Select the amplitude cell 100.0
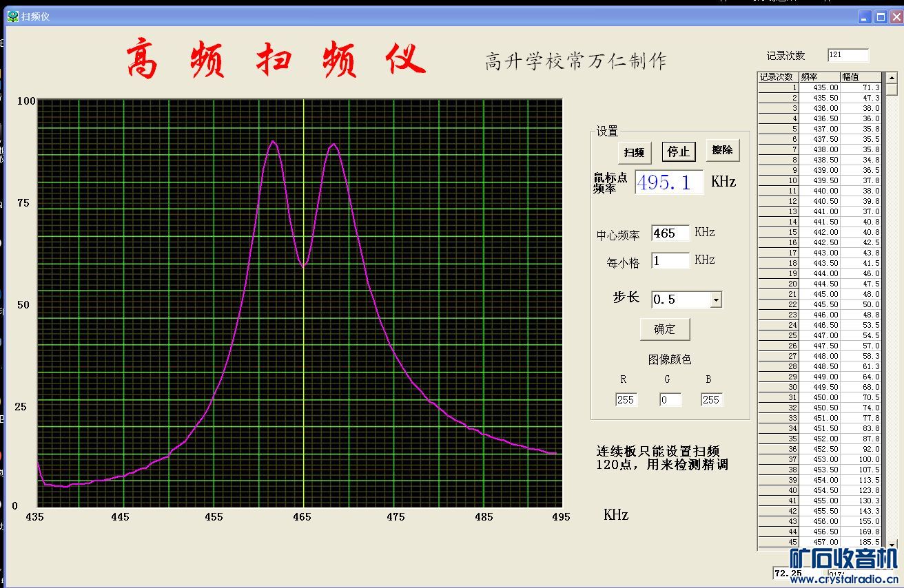Image resolution: width=904 pixels, height=588 pixels. tap(861, 459)
